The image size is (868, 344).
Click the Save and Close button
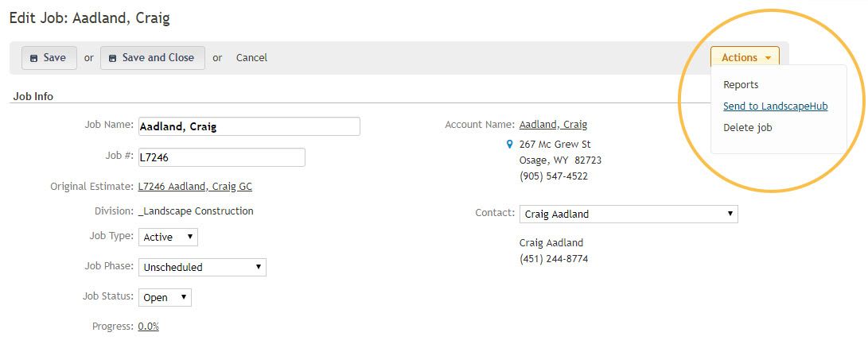[152, 57]
